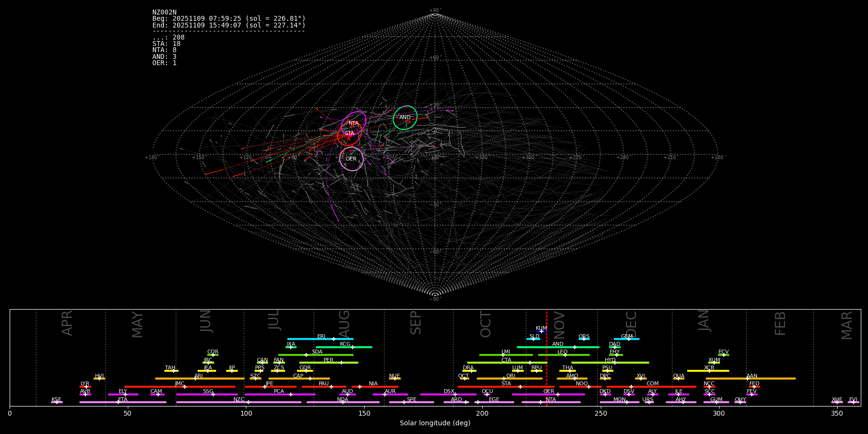
Task: Click the red COM shower bar
Action: [x=651, y=387]
